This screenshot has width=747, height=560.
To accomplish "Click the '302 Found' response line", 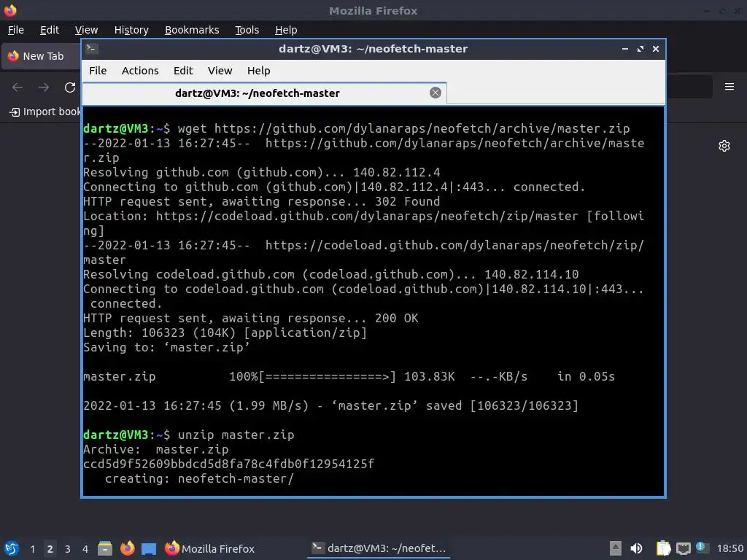I will coord(262,201).
